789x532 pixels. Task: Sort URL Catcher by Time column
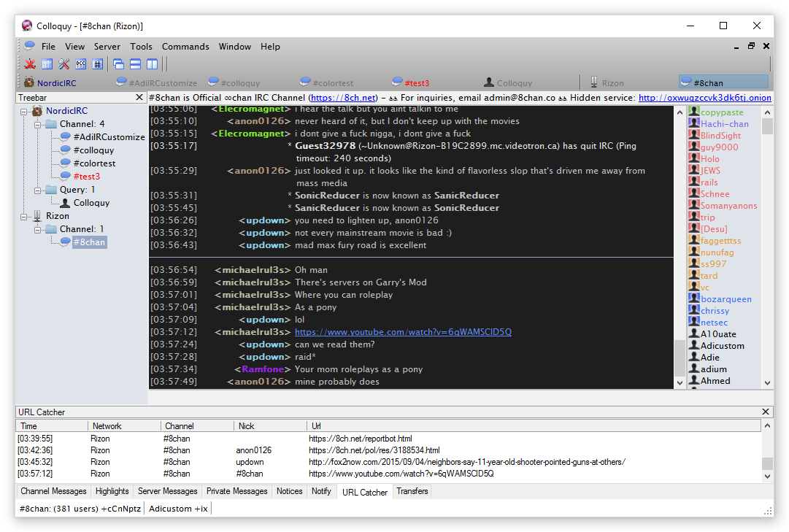coord(52,425)
